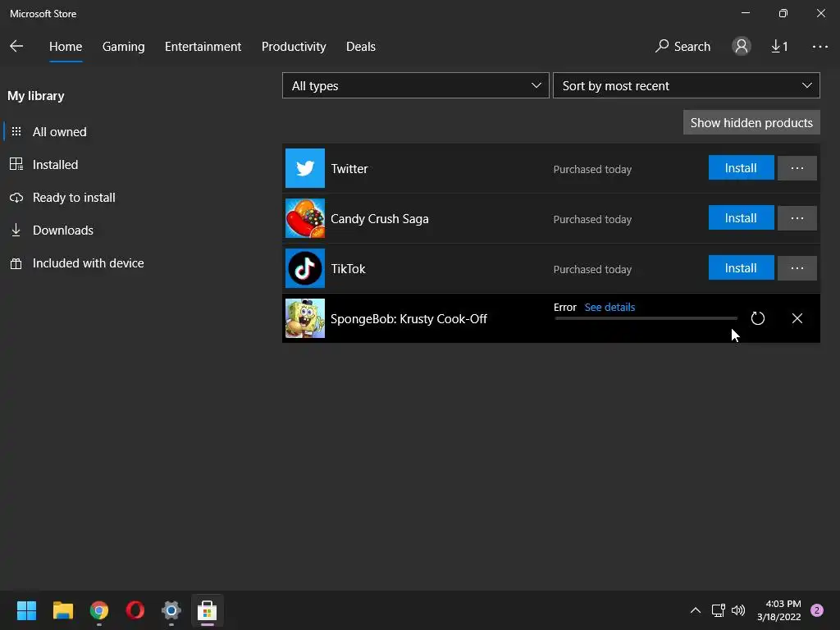840x630 pixels.
Task: Open the store's See more ellipsis menu
Action: [x=819, y=47]
